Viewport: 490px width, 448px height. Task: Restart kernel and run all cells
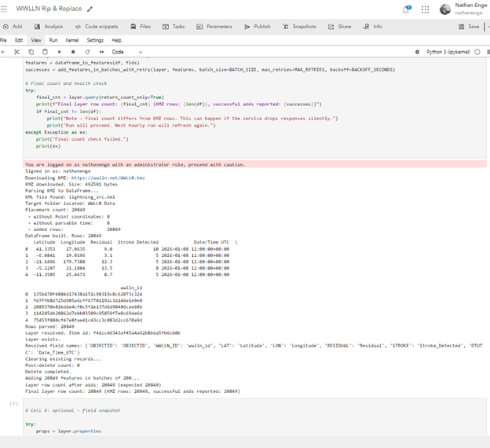[x=101, y=52]
